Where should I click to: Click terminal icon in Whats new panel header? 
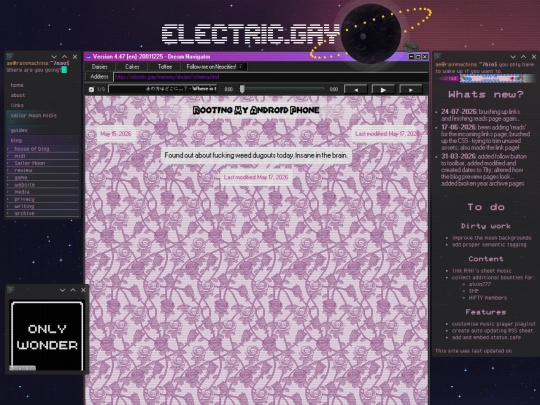click(437, 56)
